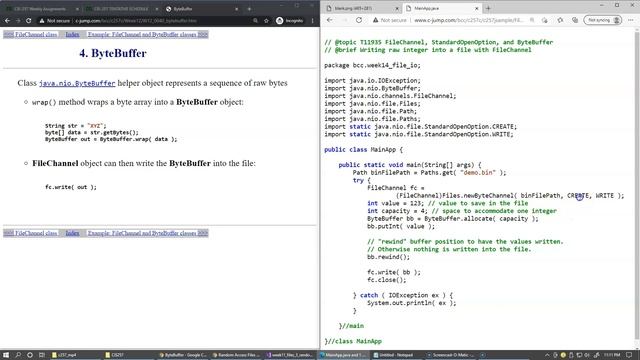This screenshot has width=640, height=360.
Task: Switch to Untitled - Notepad on taskbar
Action: 398,355
